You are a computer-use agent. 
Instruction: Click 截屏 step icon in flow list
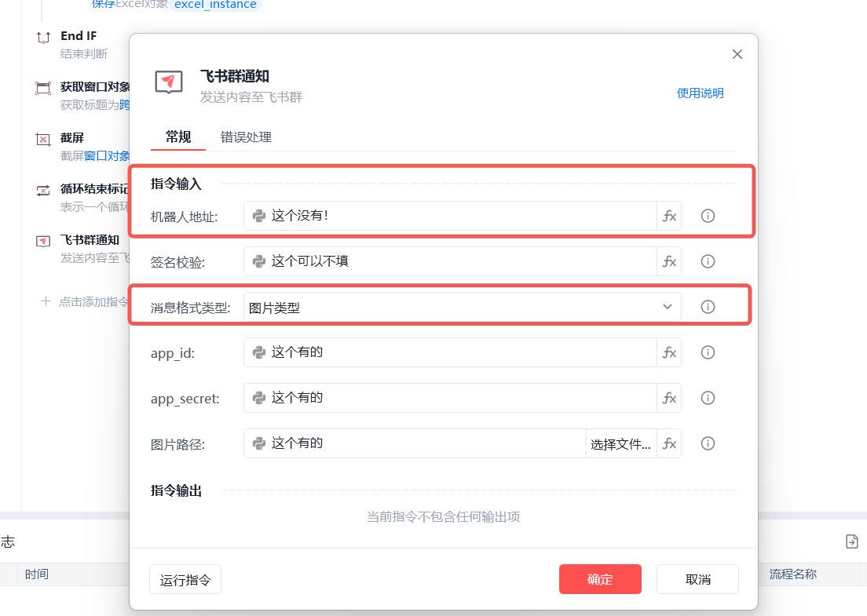coord(43,139)
